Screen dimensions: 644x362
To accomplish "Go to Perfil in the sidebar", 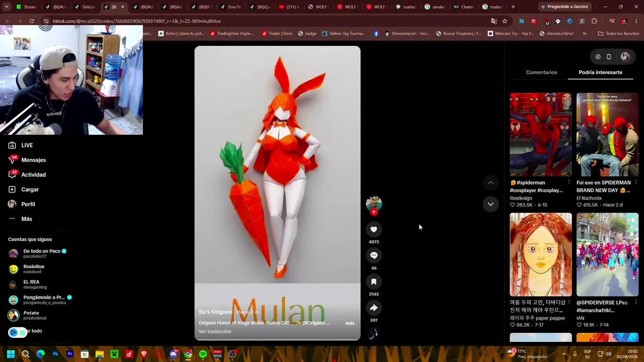I will pos(22,204).
